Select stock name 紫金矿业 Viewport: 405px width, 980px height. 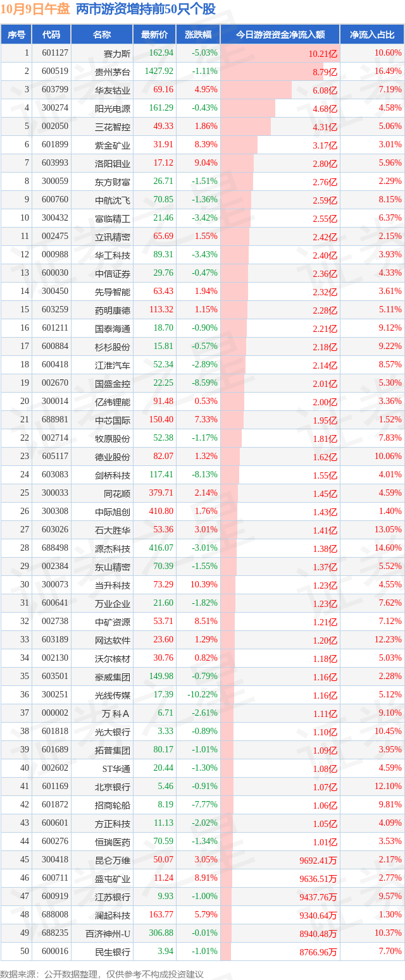point(113,145)
